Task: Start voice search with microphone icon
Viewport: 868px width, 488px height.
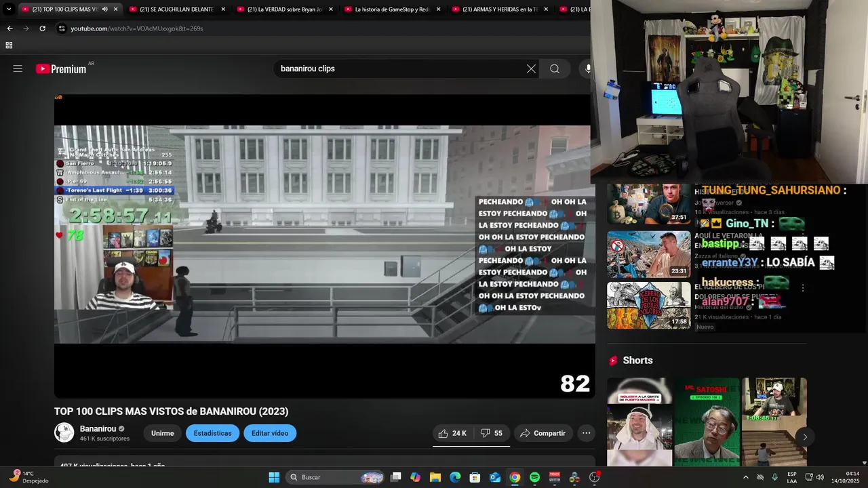Action: click(587, 68)
